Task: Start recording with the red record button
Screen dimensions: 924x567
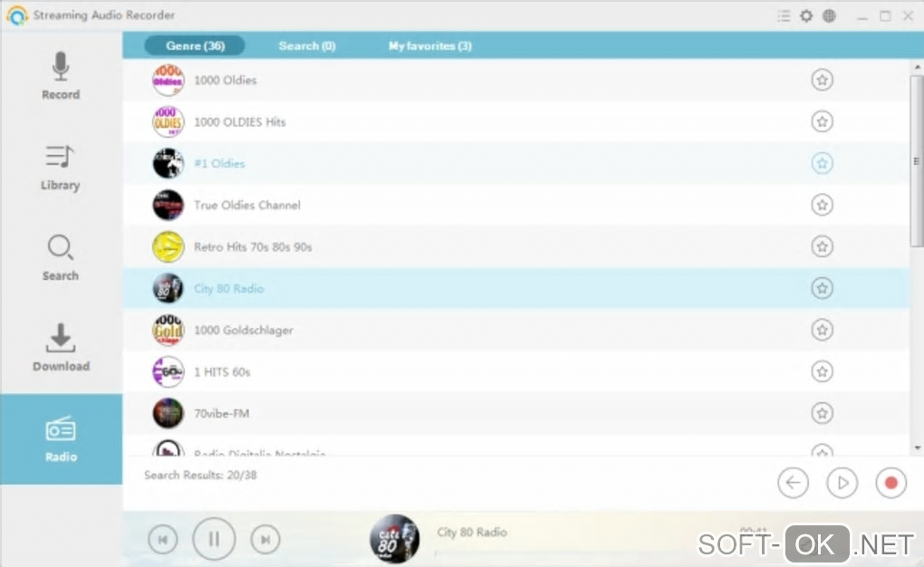Action: pyautogui.click(x=890, y=483)
